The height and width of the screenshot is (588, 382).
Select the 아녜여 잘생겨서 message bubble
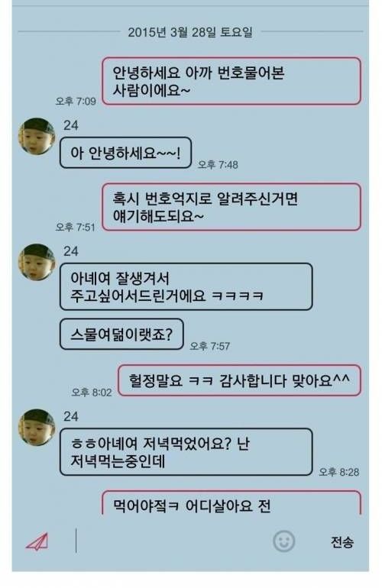click(186, 286)
